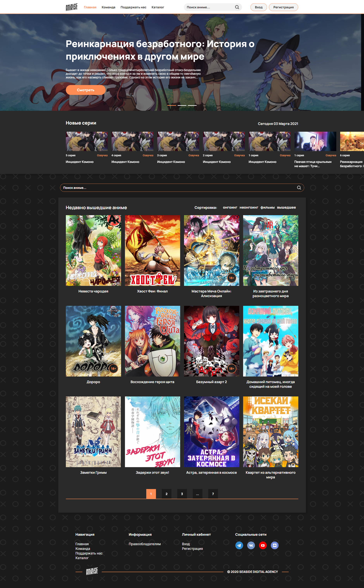Screen dimensions: 364x588
Task: Click the AniRise logo in header
Action: coord(72,7)
